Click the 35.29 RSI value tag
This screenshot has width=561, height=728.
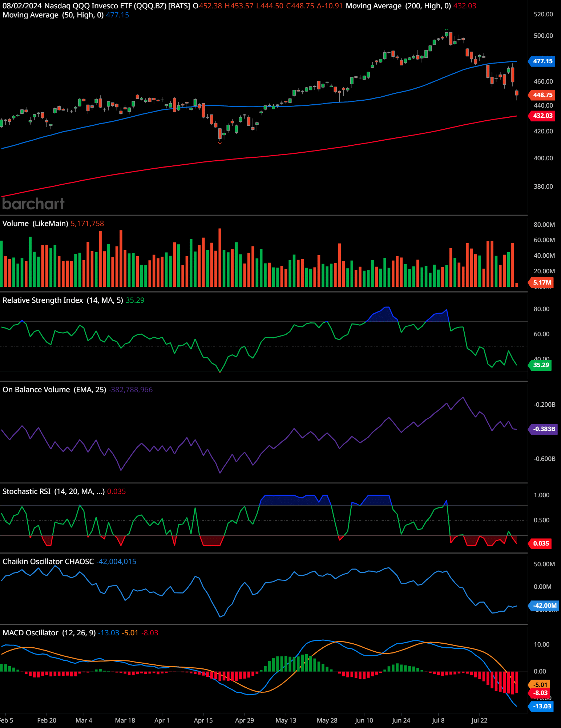tap(540, 365)
